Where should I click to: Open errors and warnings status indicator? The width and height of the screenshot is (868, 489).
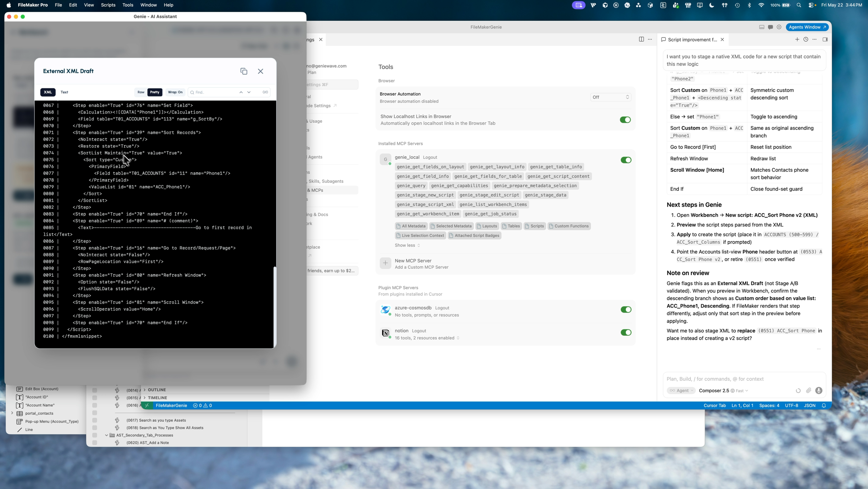click(x=202, y=406)
